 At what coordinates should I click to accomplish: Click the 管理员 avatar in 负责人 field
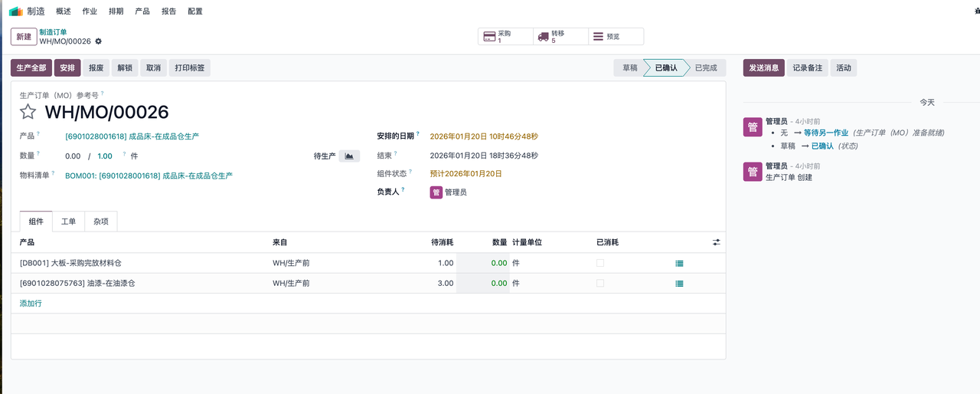(x=436, y=192)
